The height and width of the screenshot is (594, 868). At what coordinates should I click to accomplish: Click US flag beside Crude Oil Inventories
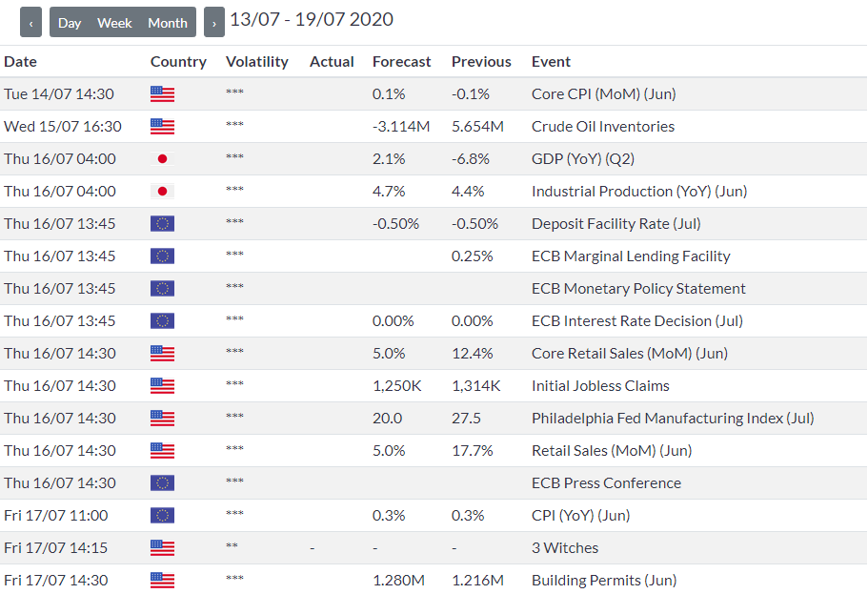(x=162, y=127)
